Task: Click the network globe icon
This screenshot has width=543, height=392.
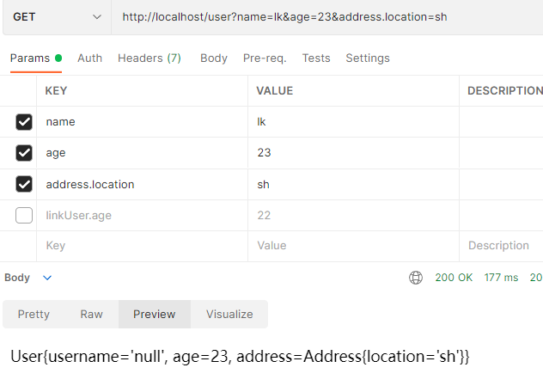Action: [x=416, y=278]
